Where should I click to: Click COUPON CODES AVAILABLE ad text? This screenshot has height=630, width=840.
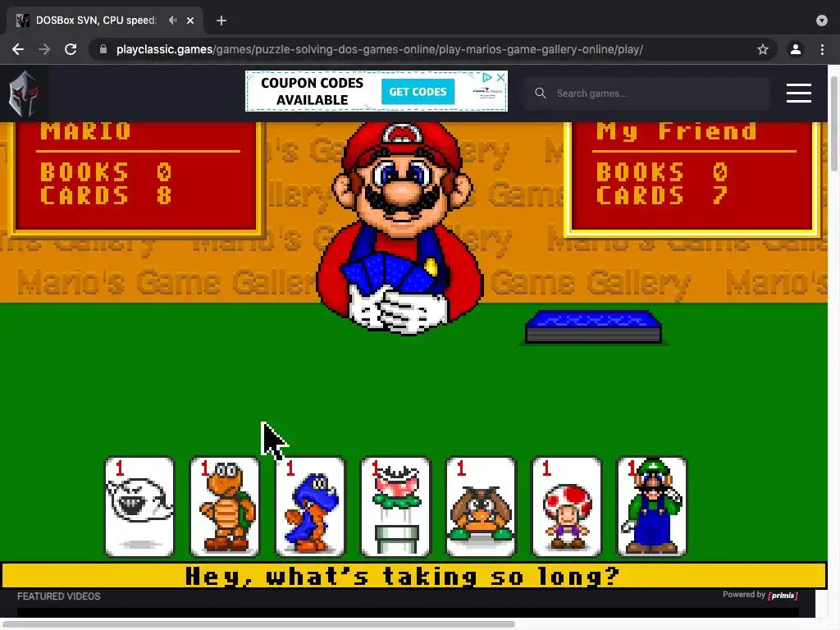coord(312,92)
